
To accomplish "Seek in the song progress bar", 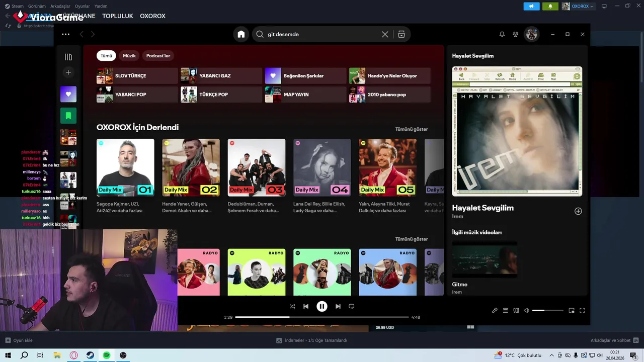I will (322, 317).
